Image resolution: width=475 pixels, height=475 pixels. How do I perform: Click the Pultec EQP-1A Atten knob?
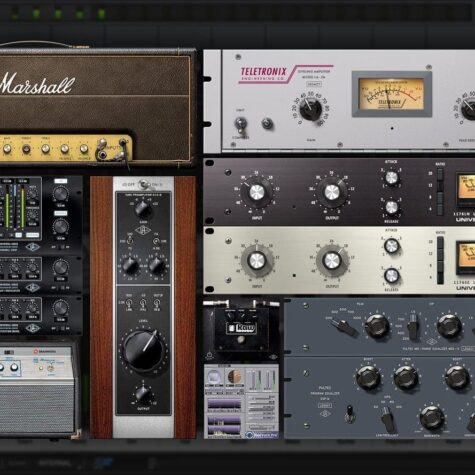406,378
